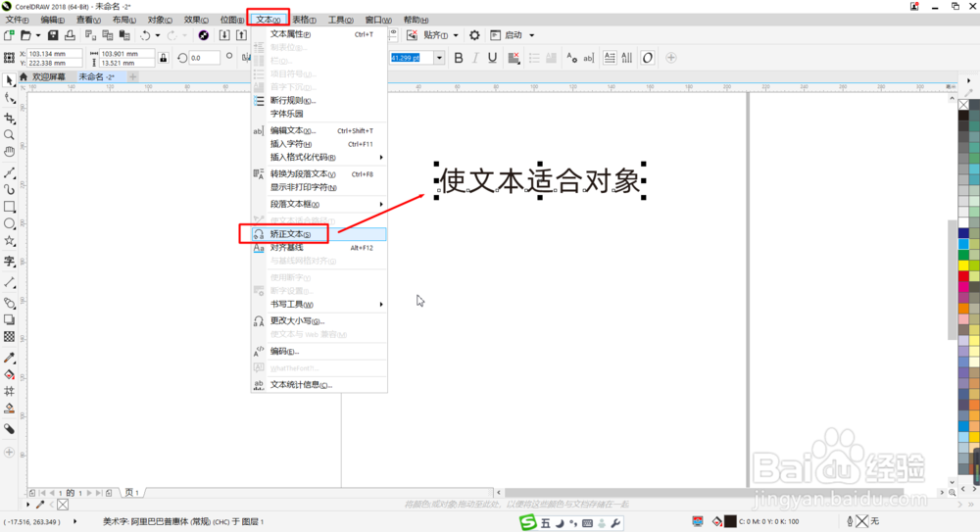Open the 表格 menu in menu bar
Viewport: 980px width, 532px height.
pyautogui.click(x=305, y=20)
